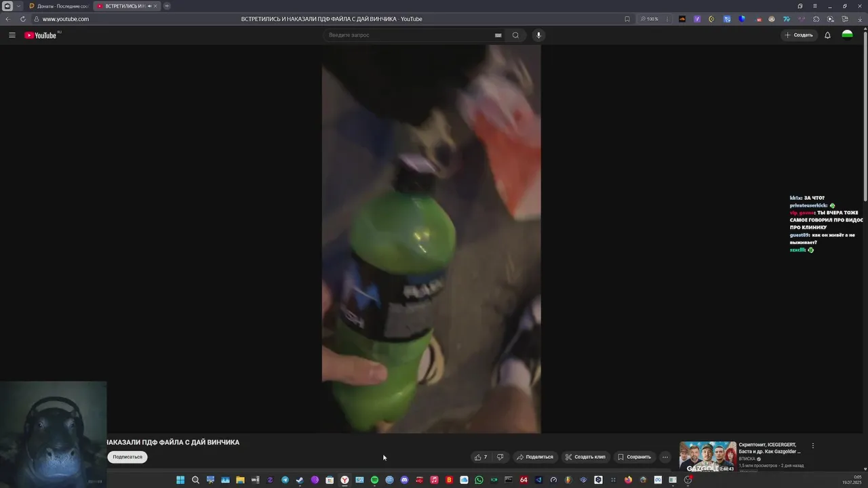This screenshot has height=488, width=868.
Task: Open Steam from taskbar
Action: tap(300, 480)
